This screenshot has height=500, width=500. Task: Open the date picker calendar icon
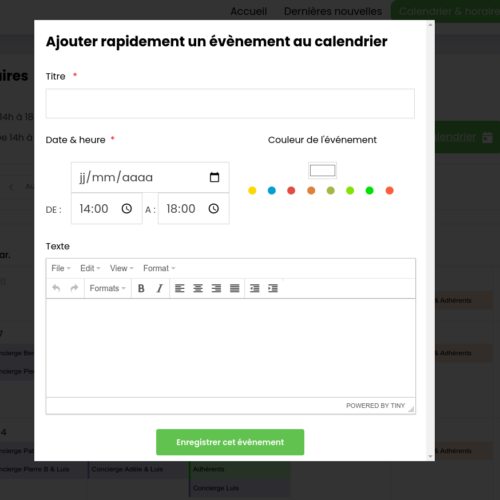click(214, 177)
